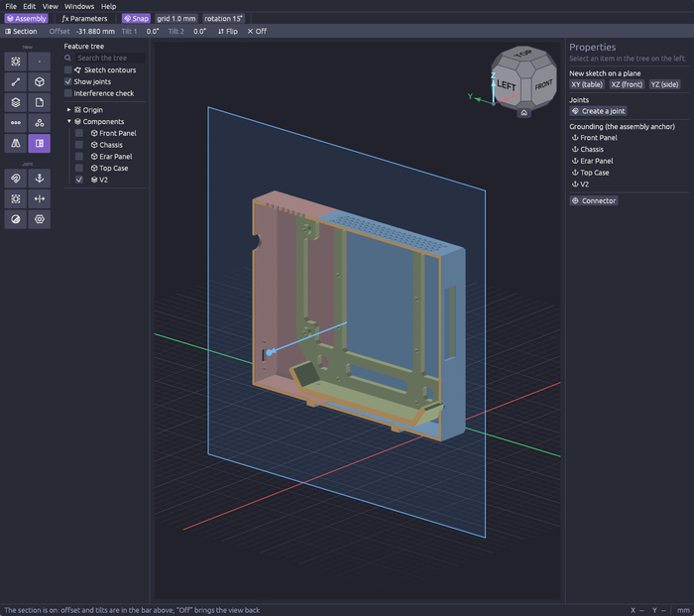Click the Create a joint button
Image resolution: width=694 pixels, height=616 pixels.
599,111
